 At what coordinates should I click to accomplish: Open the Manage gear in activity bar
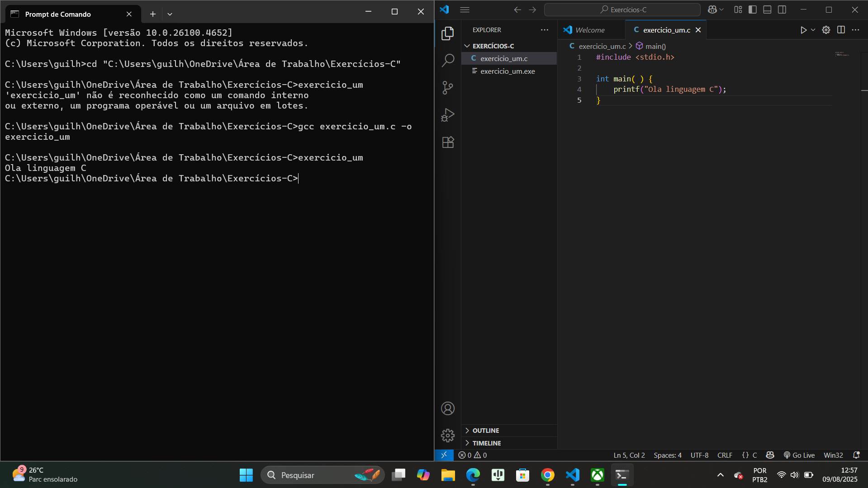pos(447,435)
